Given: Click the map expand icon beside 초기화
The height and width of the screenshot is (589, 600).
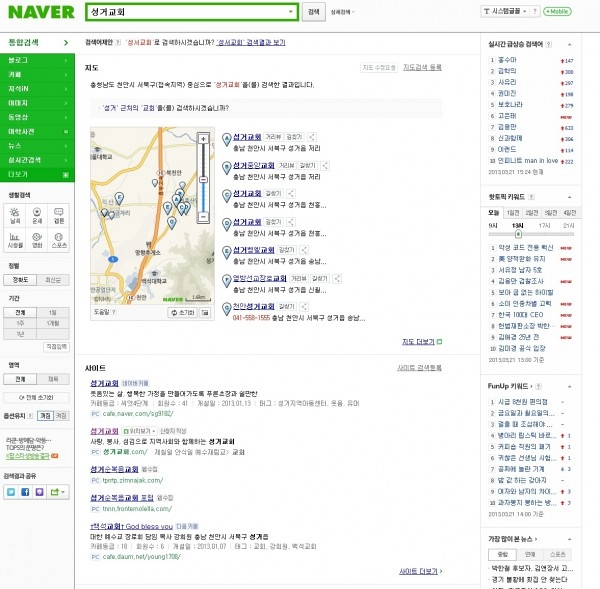Looking at the screenshot, I should 205,312.
